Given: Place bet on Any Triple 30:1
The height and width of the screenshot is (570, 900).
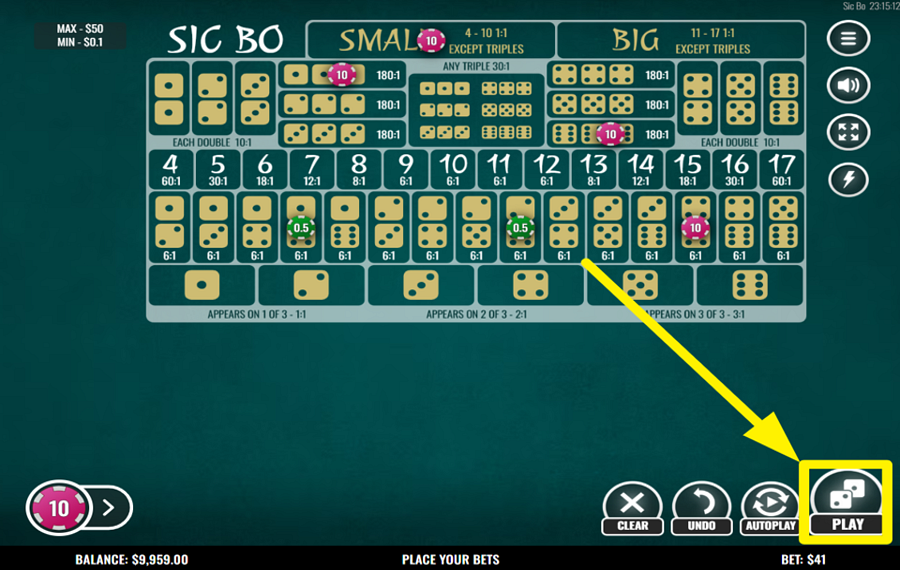Looking at the screenshot, I should coord(476,103).
